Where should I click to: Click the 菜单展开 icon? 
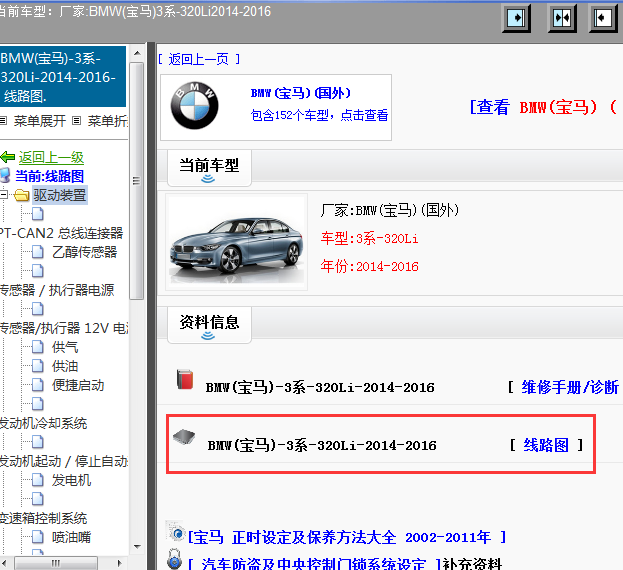click(4, 120)
